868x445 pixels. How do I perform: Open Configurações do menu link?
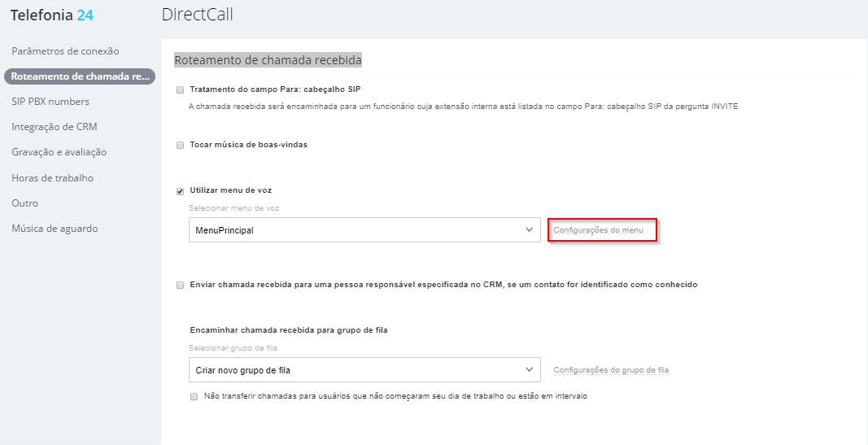point(599,229)
